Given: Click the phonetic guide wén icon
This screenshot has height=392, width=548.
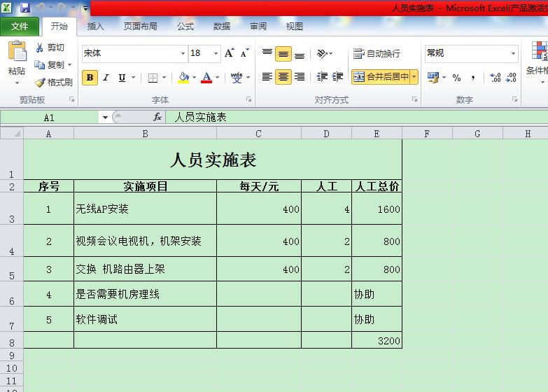Looking at the screenshot, I should point(237,77).
